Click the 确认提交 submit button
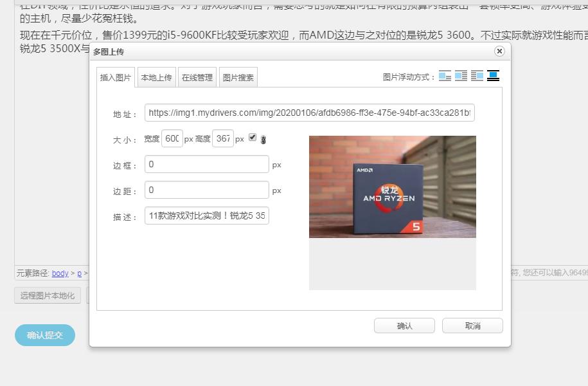Image resolution: width=588 pixels, height=386 pixels. (45, 335)
